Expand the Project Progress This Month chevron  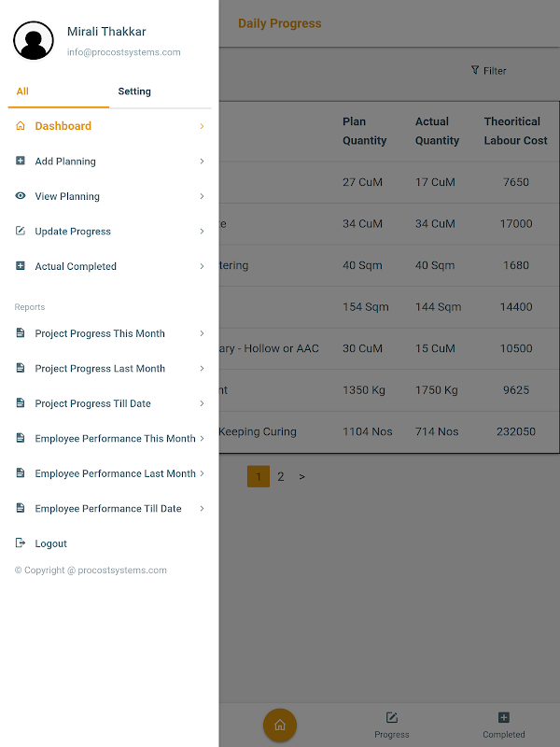202,333
